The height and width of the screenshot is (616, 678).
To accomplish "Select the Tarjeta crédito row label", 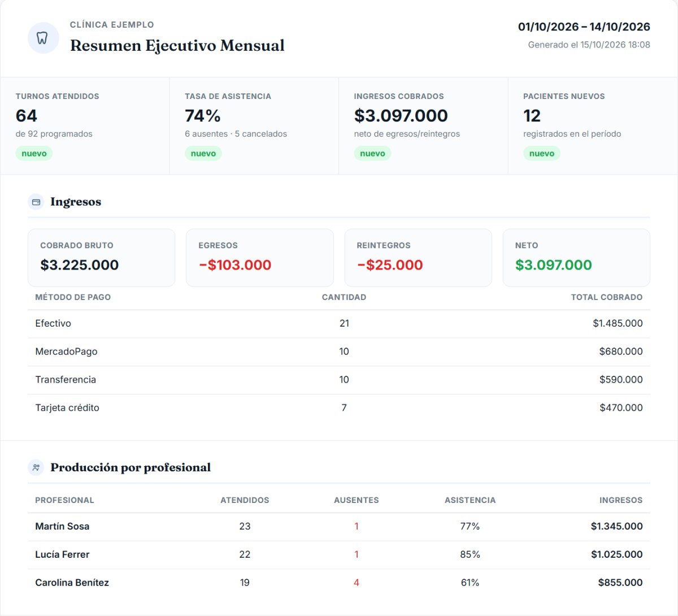I will pyautogui.click(x=67, y=408).
